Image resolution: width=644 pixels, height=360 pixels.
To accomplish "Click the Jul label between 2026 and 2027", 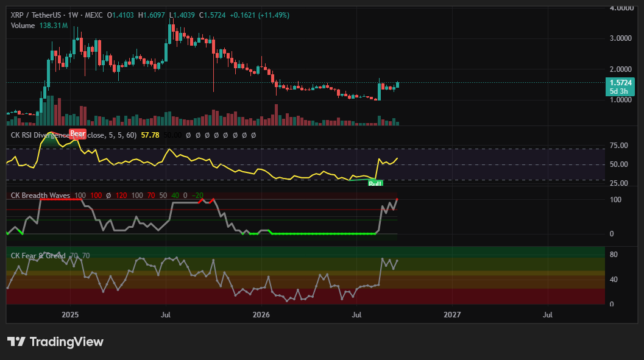I will (x=356, y=315).
